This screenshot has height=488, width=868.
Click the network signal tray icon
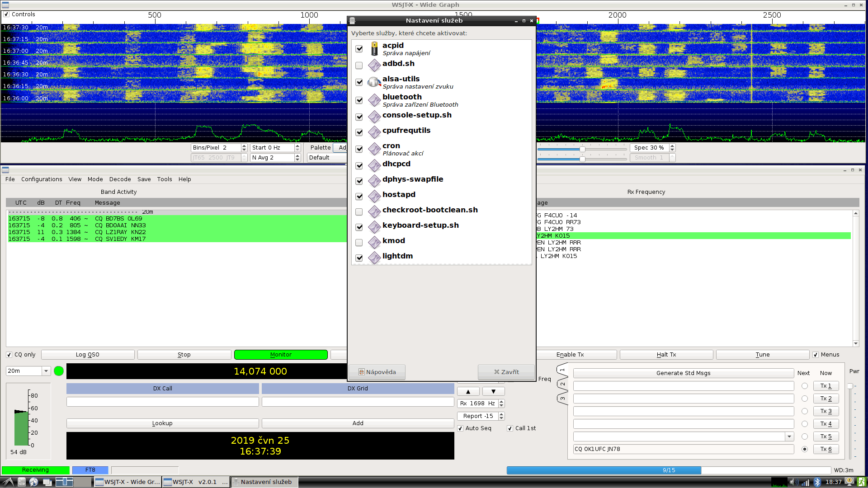pyautogui.click(x=805, y=482)
